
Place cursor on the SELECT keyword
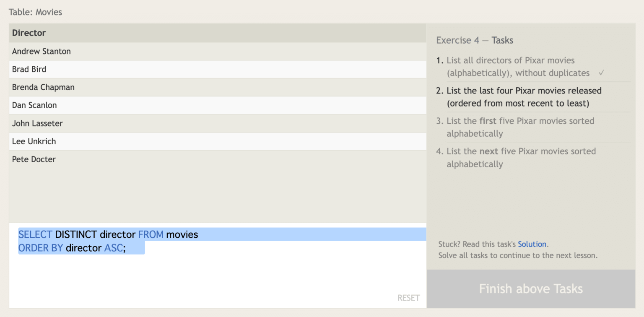[35, 234]
